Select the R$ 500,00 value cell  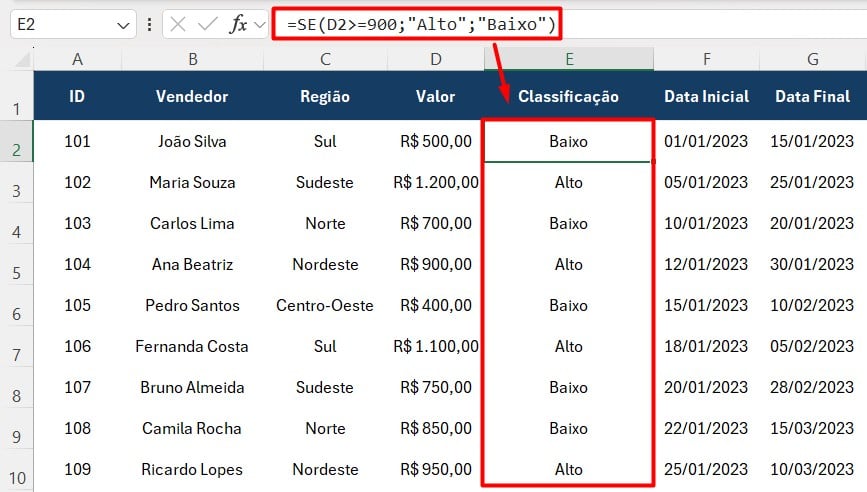point(436,142)
